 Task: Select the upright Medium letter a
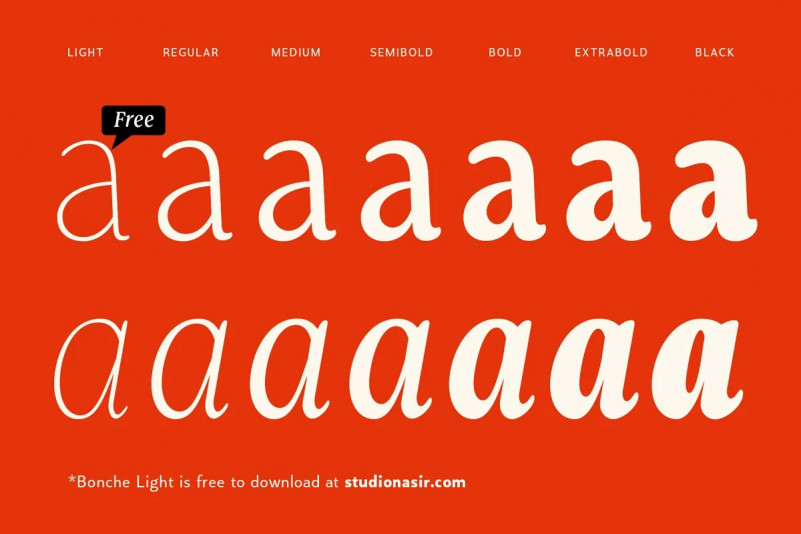click(x=297, y=191)
